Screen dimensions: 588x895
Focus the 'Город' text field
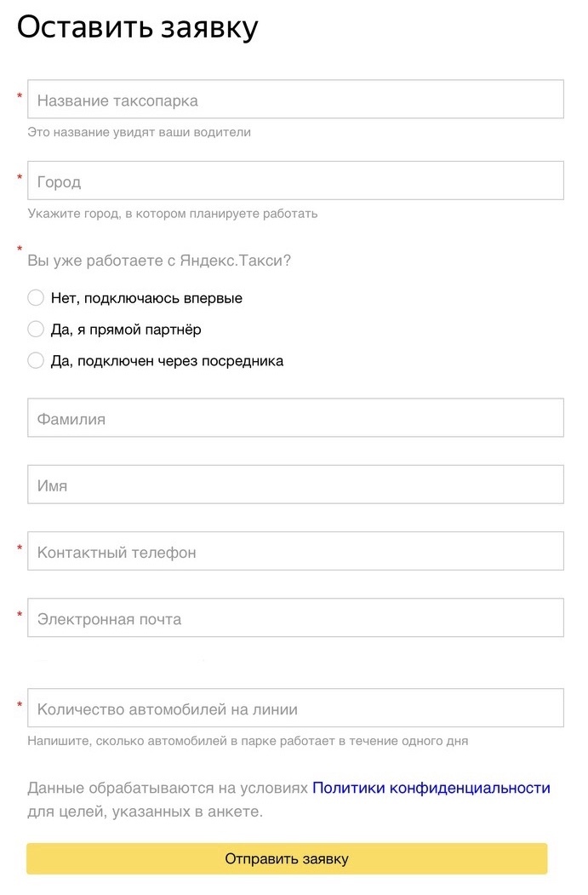pos(295,181)
